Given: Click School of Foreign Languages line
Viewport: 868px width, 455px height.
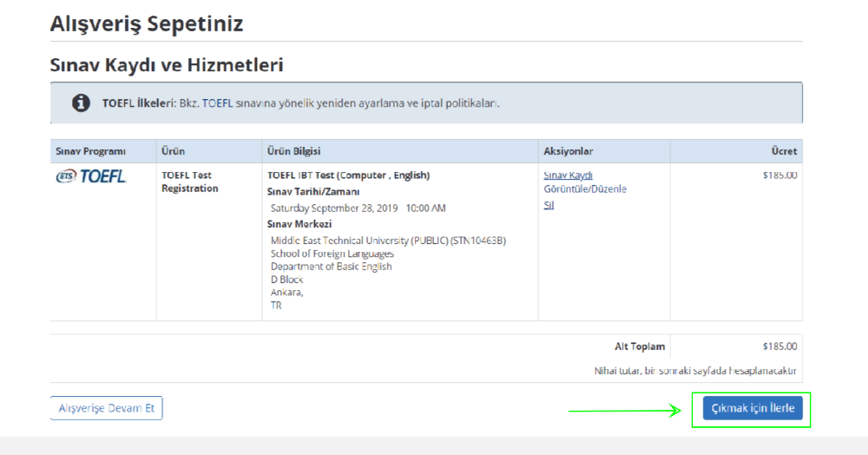Looking at the screenshot, I should pyautogui.click(x=332, y=254).
